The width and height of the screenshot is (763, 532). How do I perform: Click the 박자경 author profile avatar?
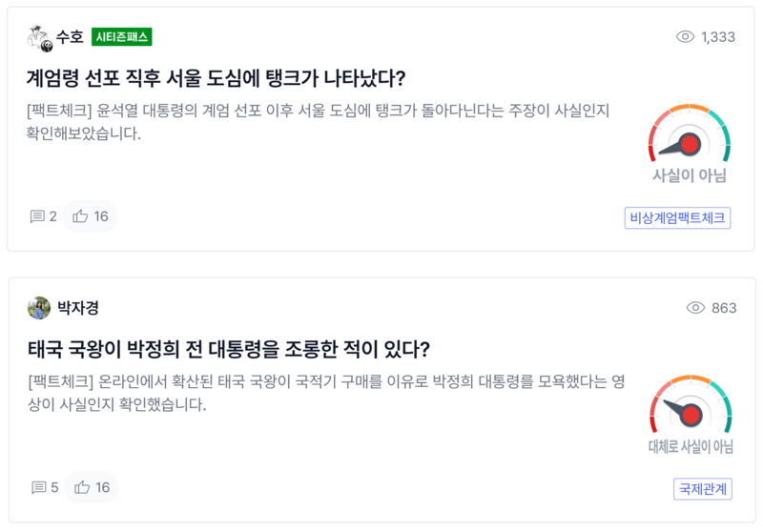(39, 308)
